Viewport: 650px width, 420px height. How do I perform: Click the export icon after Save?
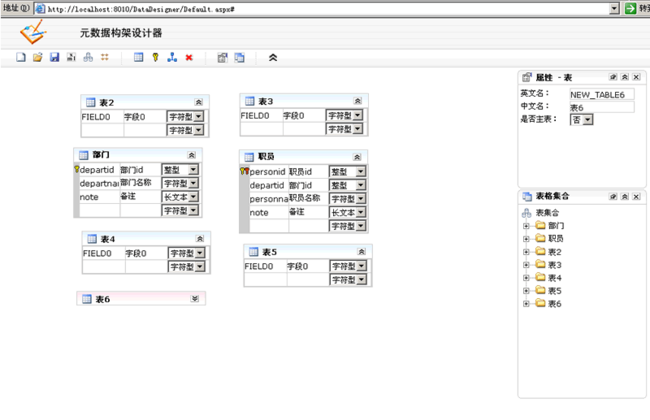(71, 57)
